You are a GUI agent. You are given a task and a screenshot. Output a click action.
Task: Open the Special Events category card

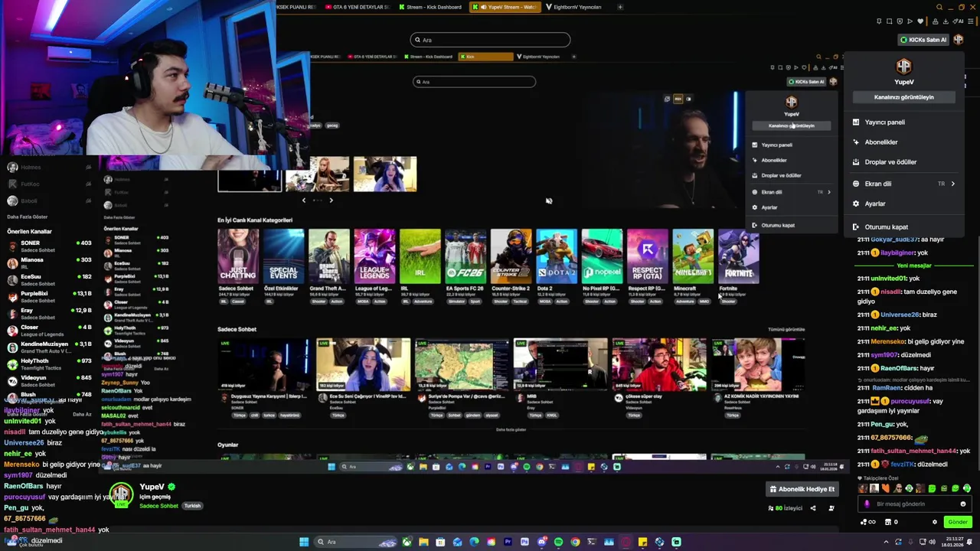pos(283,256)
